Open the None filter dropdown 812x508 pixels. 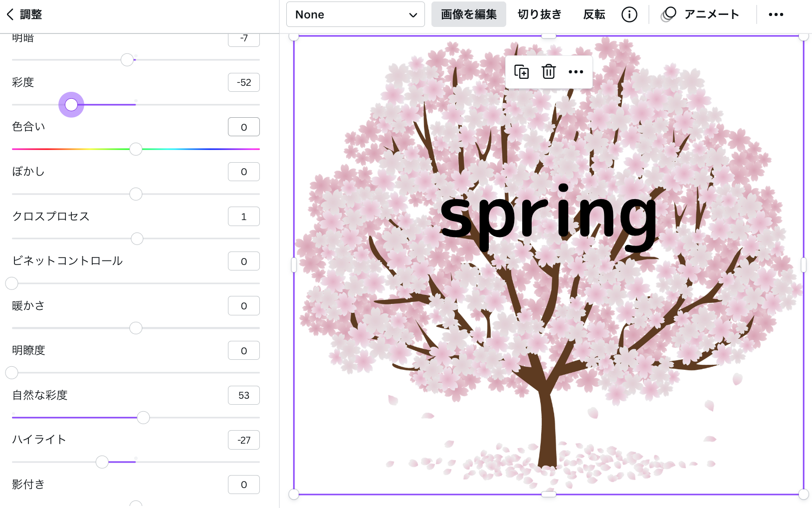[355, 14]
